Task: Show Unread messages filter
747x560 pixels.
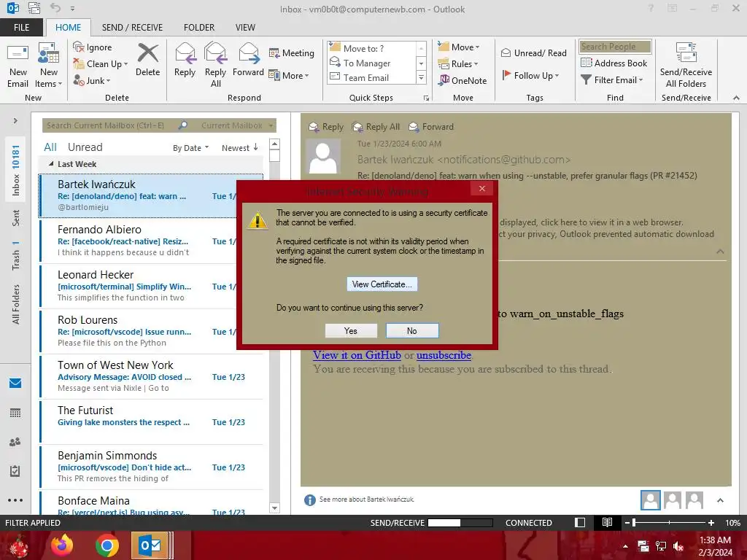Action: point(85,147)
